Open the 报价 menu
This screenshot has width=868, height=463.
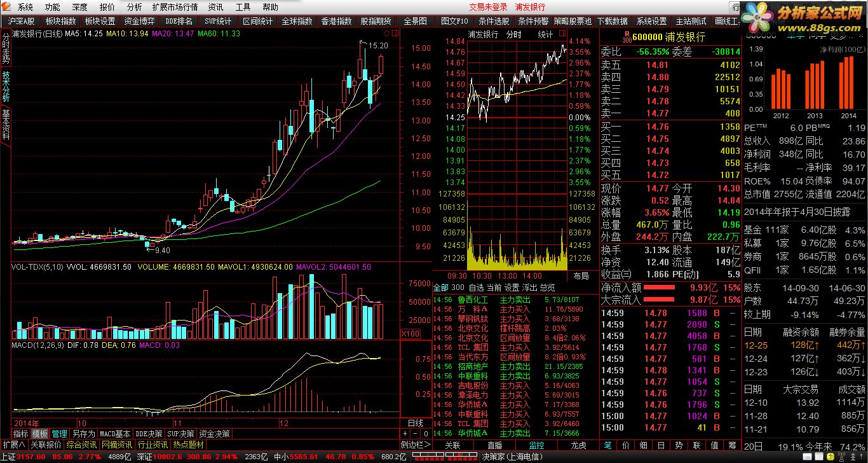pos(107,7)
